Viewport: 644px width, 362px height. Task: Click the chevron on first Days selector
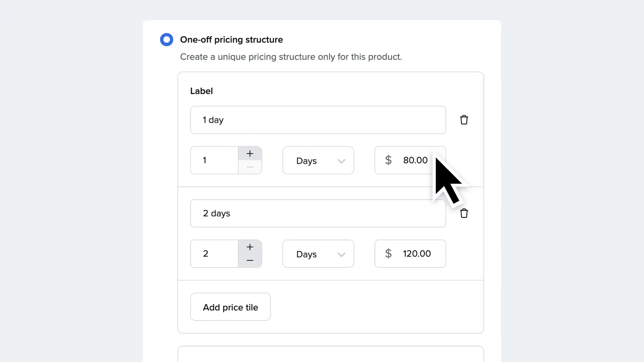[x=341, y=161]
